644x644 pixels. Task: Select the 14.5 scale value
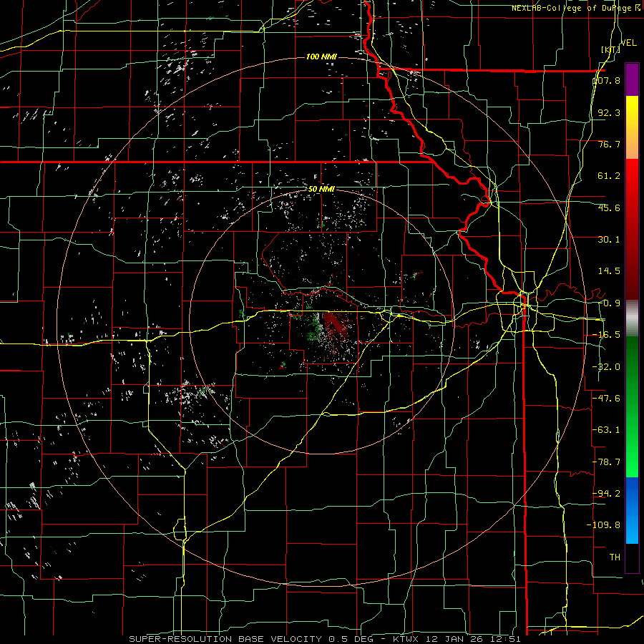pyautogui.click(x=609, y=271)
